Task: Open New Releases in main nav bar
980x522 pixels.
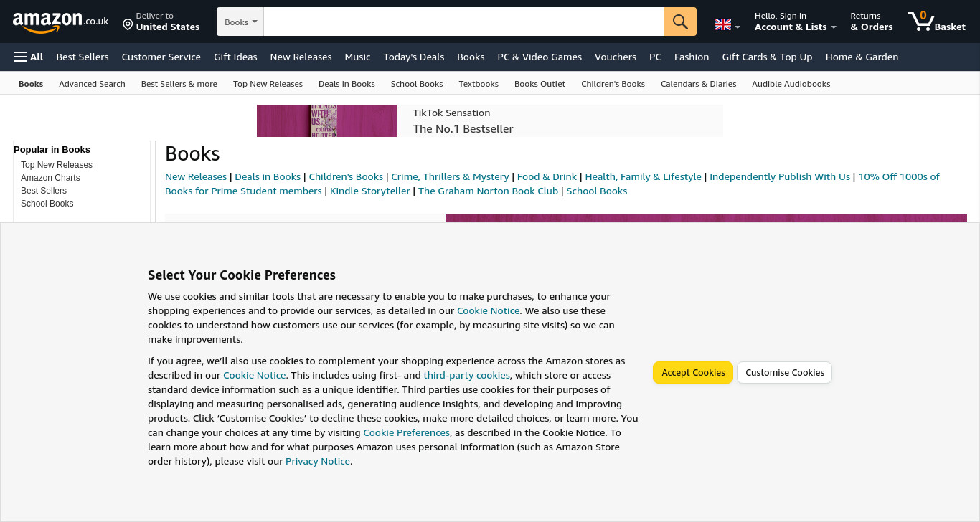Action: [x=301, y=57]
